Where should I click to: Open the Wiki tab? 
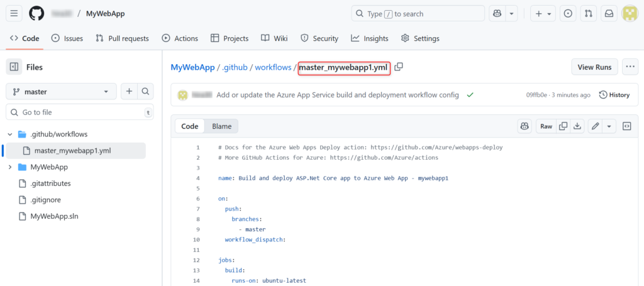(x=274, y=38)
